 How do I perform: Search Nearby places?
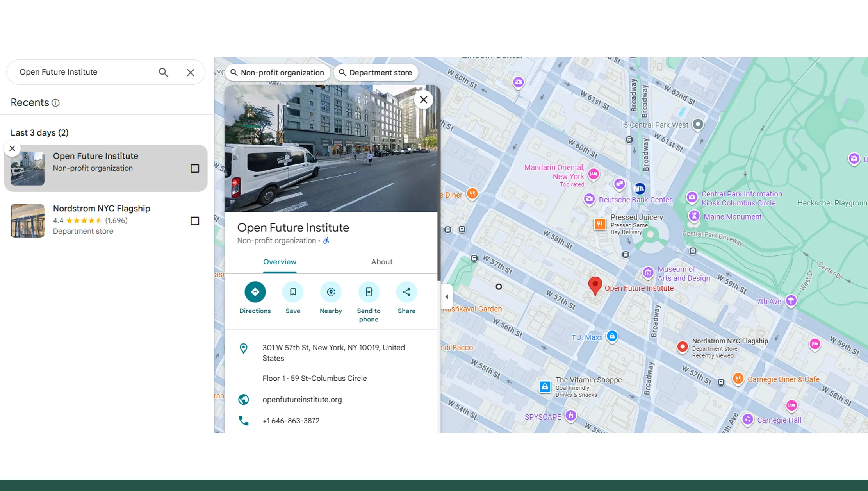[330, 292]
